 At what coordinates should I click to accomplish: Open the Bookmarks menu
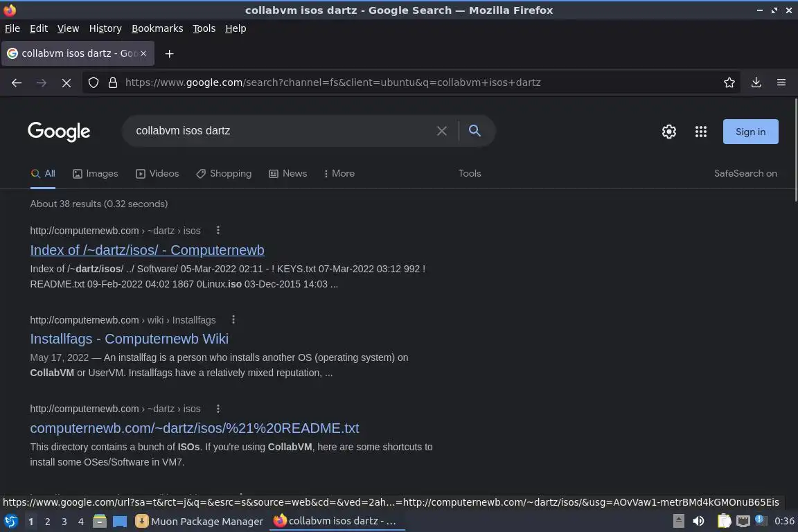click(157, 28)
